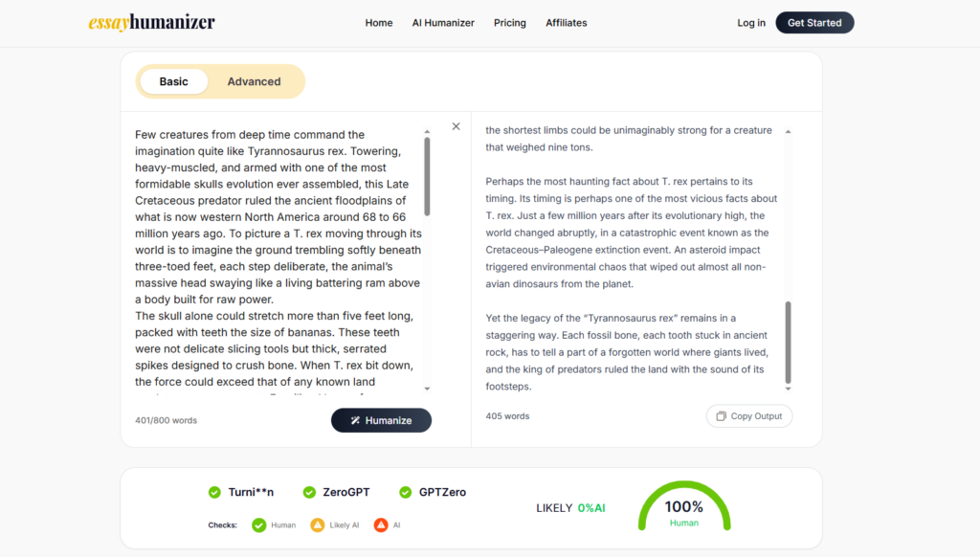Click the ZeroGPT green check icon

(309, 492)
